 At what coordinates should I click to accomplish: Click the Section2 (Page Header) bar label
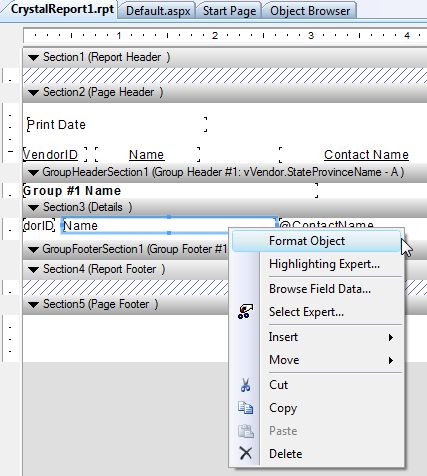point(103,92)
